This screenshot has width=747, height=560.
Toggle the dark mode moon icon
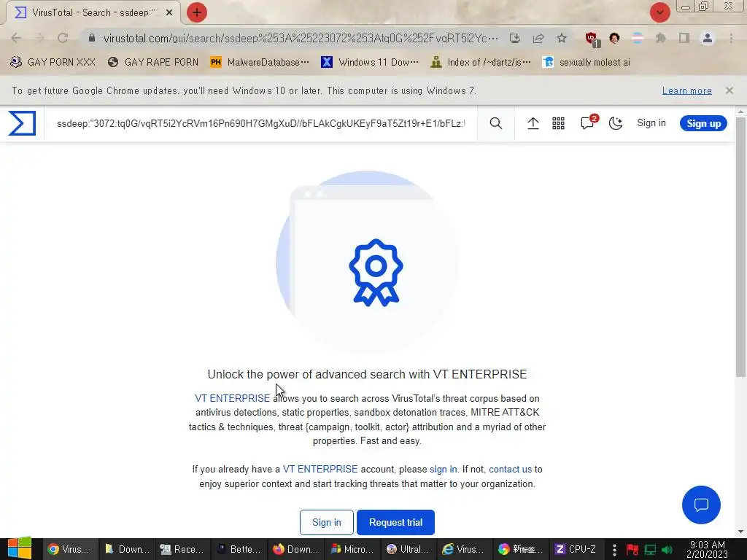tap(616, 123)
